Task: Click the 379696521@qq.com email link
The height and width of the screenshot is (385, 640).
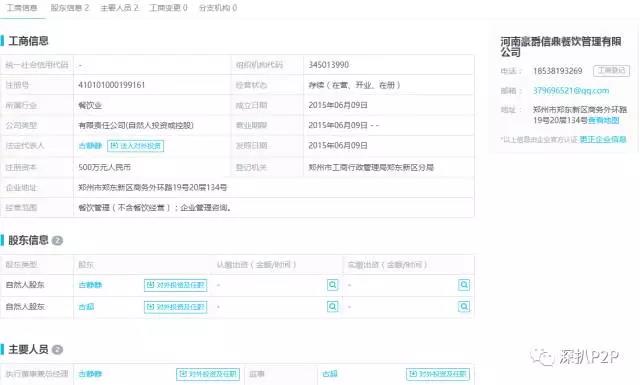Action: [x=571, y=91]
